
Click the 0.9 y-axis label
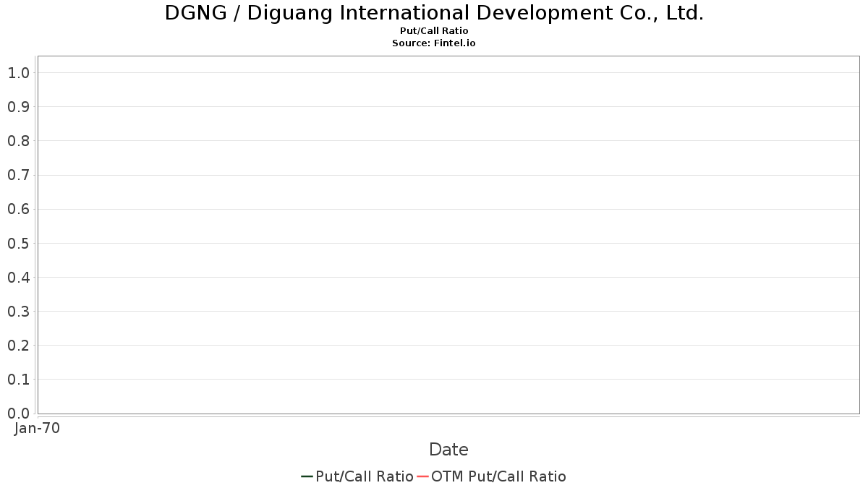coord(18,107)
